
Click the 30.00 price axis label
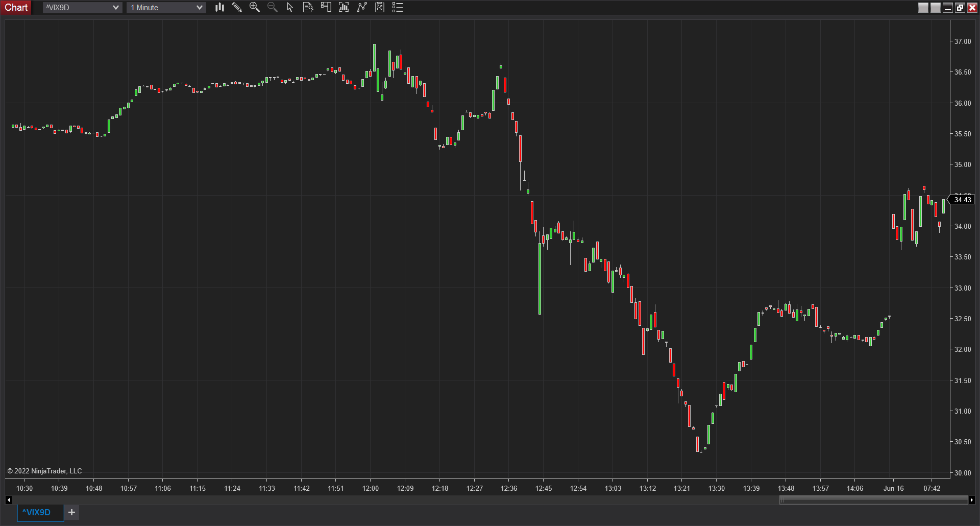tap(963, 473)
